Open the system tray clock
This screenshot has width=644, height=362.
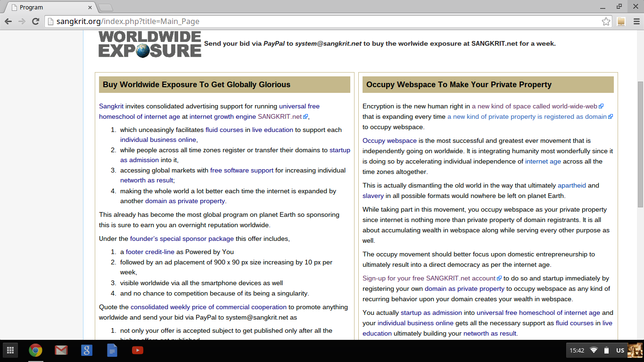tap(577, 350)
